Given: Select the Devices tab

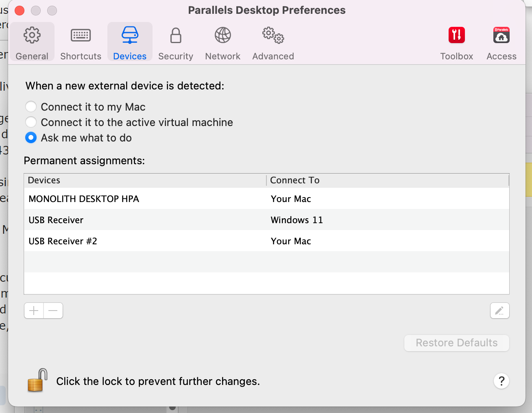Looking at the screenshot, I should coord(130,42).
